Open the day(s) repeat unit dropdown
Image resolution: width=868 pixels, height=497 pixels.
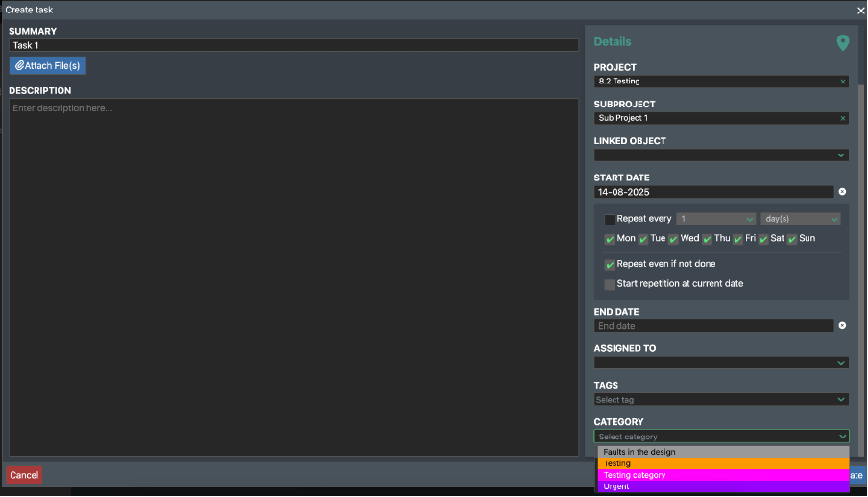(801, 219)
